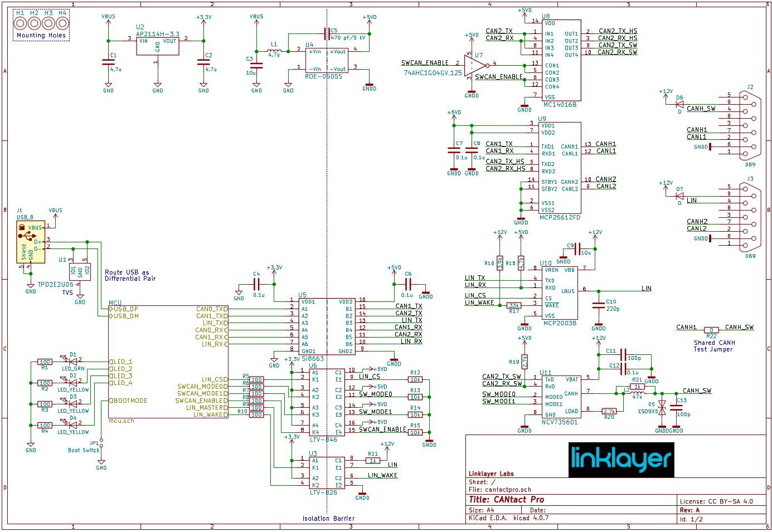Screen dimensions: 772x532
Task: Click the 'Isolation Barrier' text label
Action: pyautogui.click(x=328, y=519)
